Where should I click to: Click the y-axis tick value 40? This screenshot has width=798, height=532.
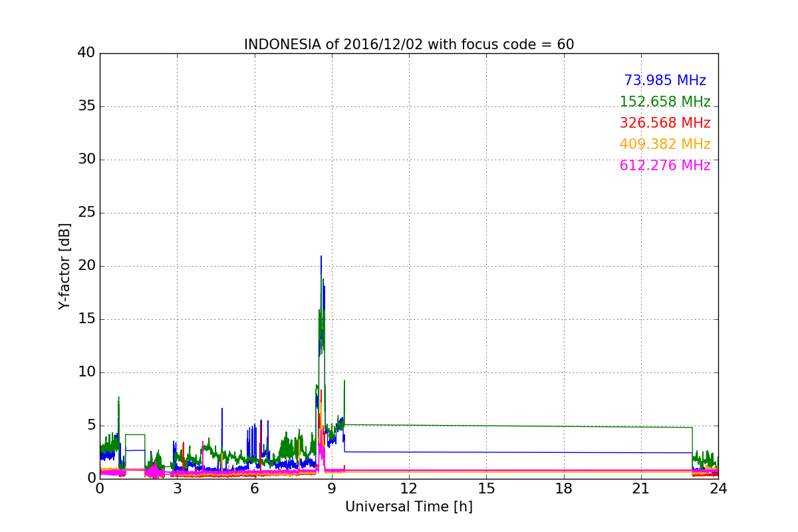coord(86,53)
